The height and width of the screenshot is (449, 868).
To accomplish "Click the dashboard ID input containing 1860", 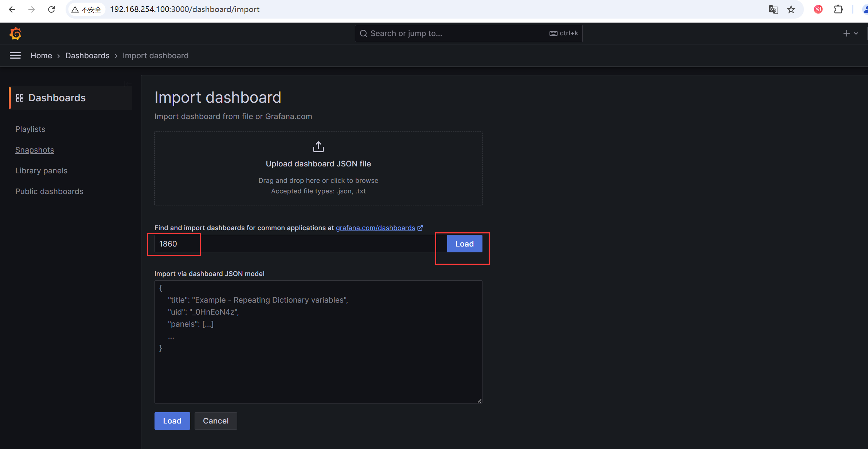I will [292, 244].
